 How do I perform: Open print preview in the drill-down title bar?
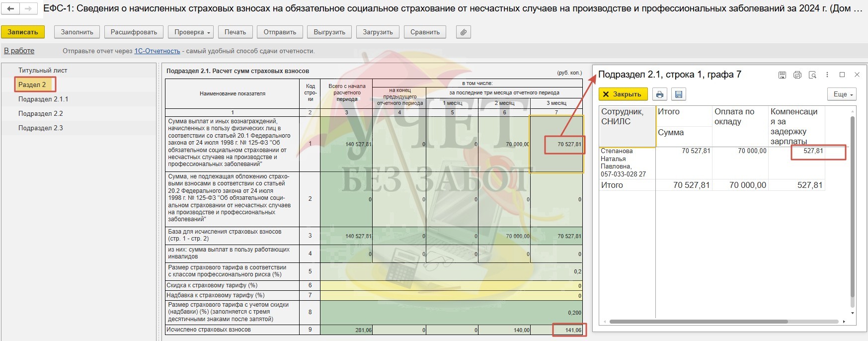click(812, 75)
